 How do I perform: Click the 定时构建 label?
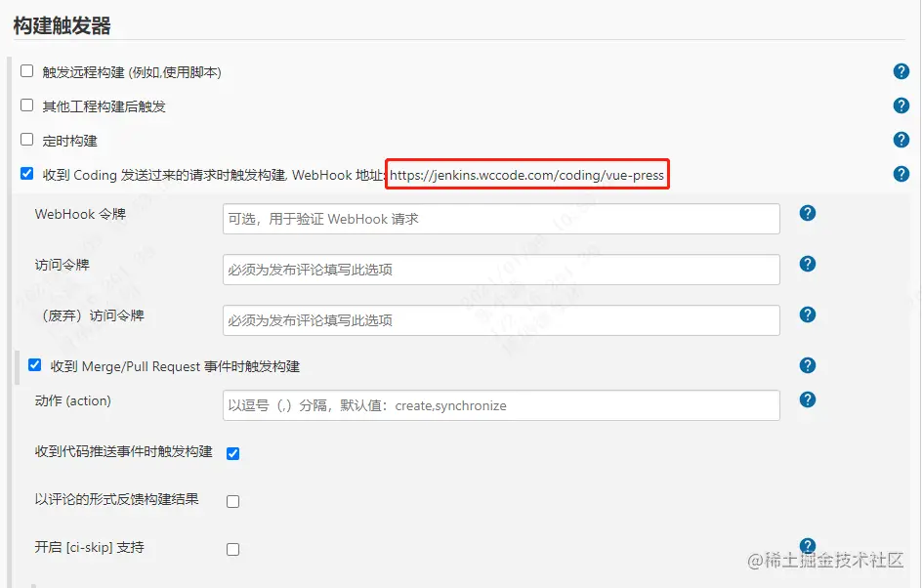tap(70, 141)
